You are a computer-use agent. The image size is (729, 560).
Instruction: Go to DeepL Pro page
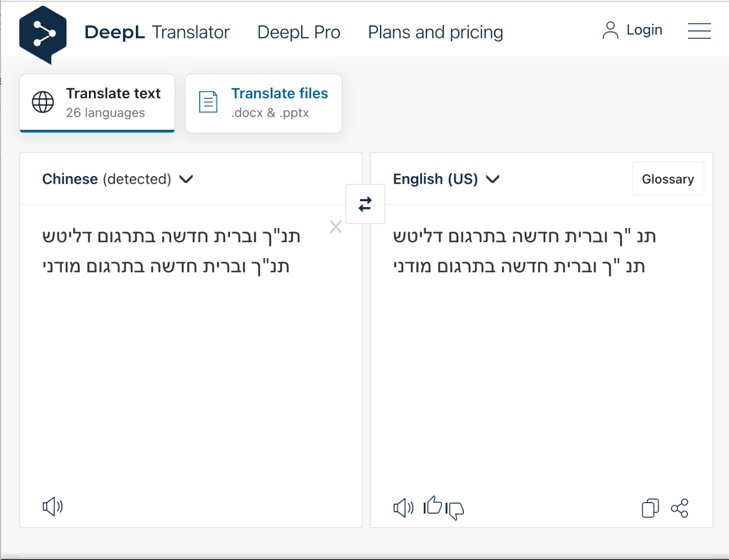pos(299,32)
